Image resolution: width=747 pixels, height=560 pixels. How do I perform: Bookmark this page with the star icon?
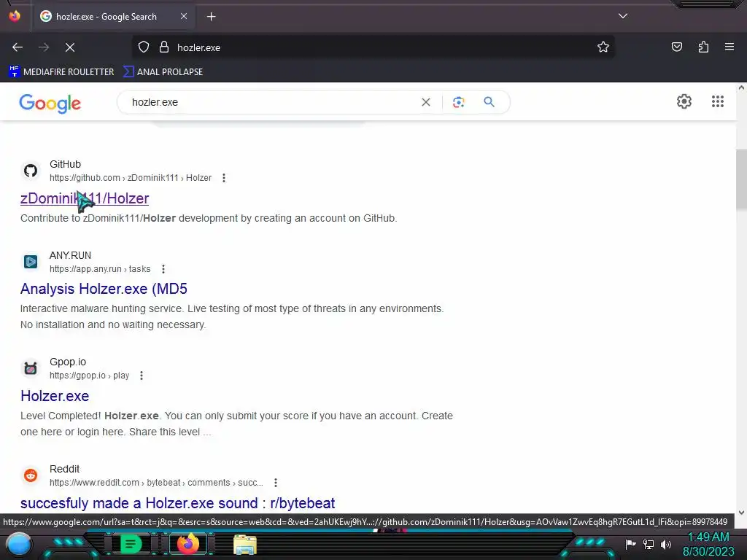[603, 47]
